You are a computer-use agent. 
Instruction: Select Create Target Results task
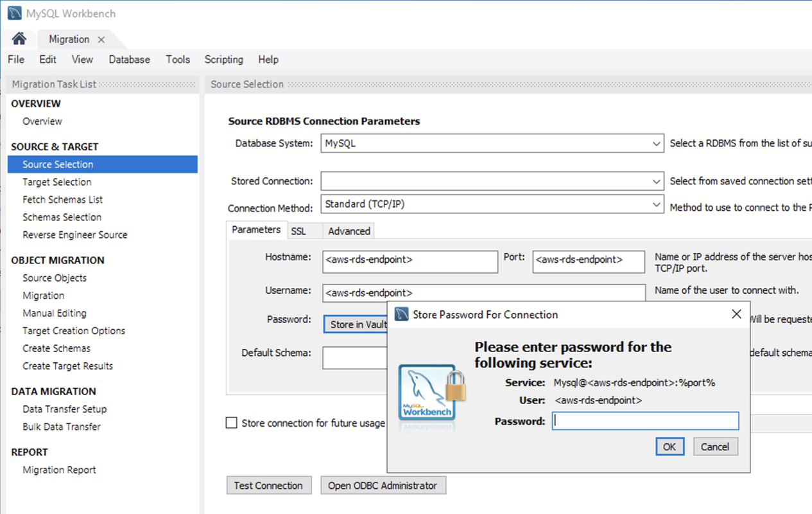coord(67,366)
